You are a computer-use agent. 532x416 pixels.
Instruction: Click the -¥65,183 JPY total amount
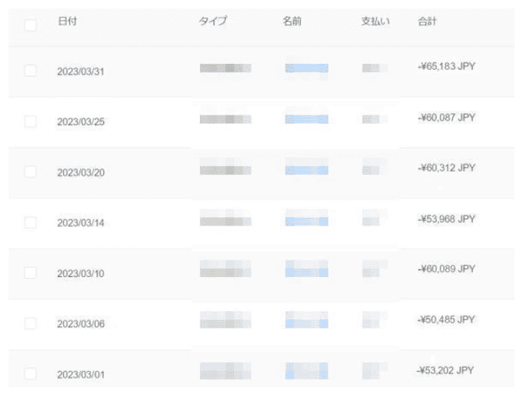447,67
